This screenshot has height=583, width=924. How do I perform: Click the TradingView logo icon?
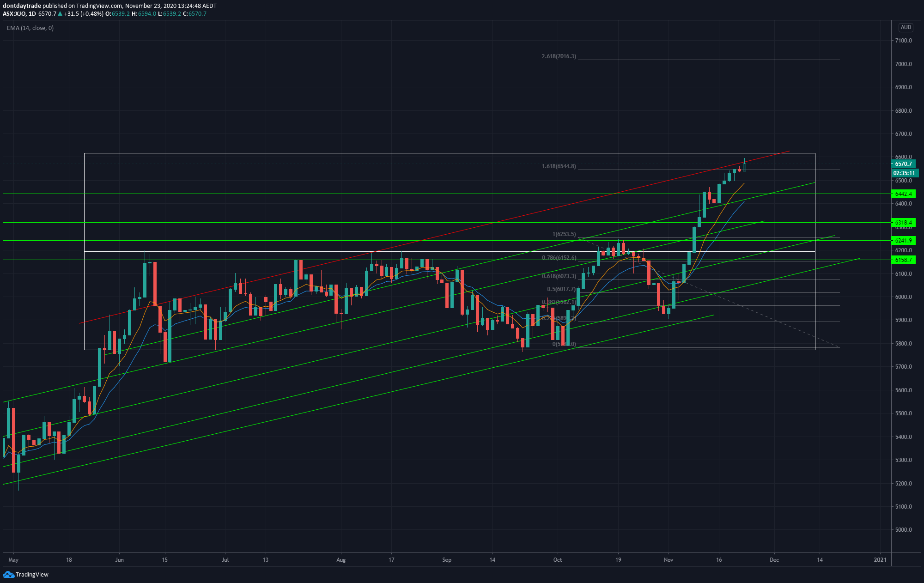(x=8, y=574)
